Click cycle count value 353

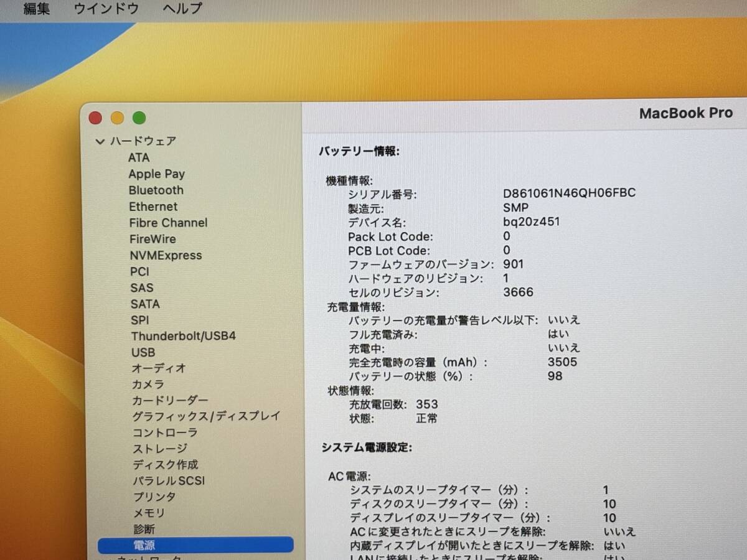[x=427, y=404]
